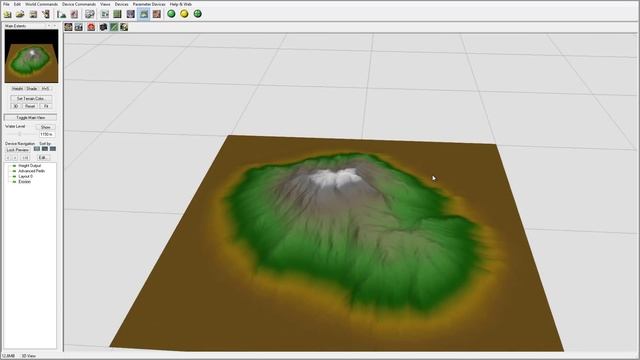Click the 3D preview button
Screen dimensions: 640x360
(x=16, y=106)
